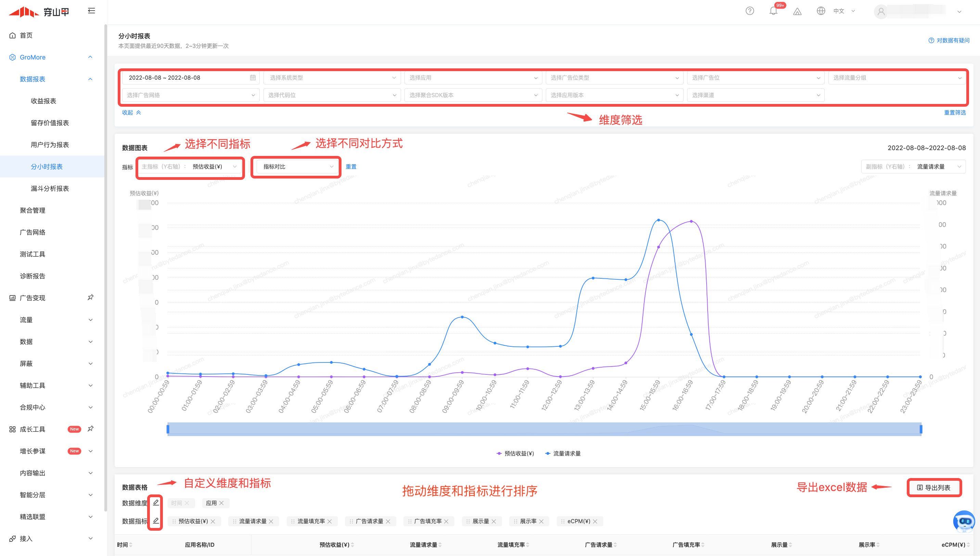980x556 pixels.
Task: Remove the 展示率 metric tag
Action: 541,521
